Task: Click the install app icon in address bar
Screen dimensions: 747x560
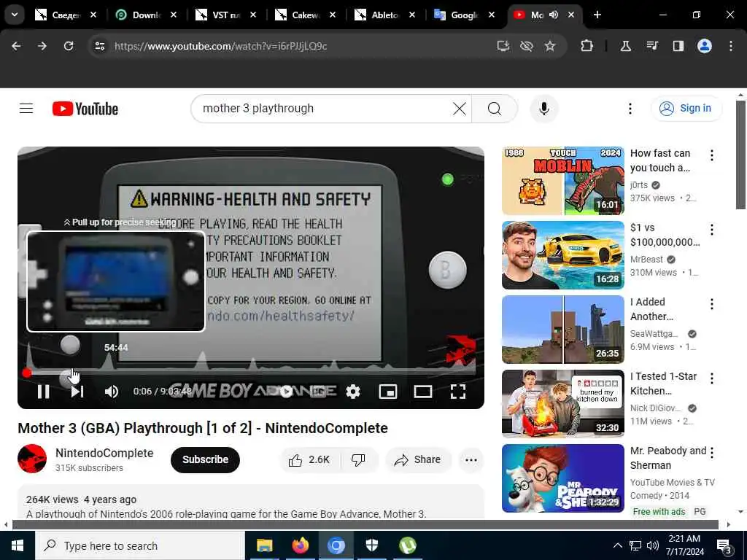Action: pyautogui.click(x=503, y=46)
